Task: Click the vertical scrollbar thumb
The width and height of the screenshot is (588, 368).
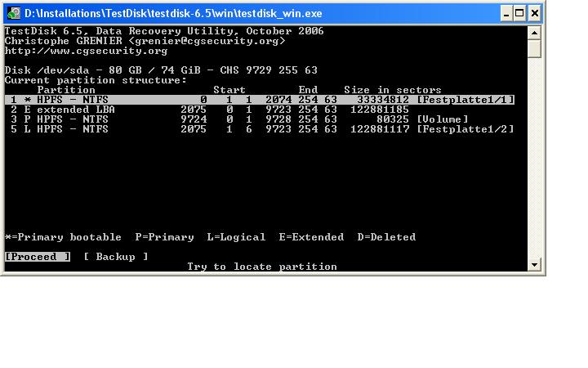Action: point(534,49)
